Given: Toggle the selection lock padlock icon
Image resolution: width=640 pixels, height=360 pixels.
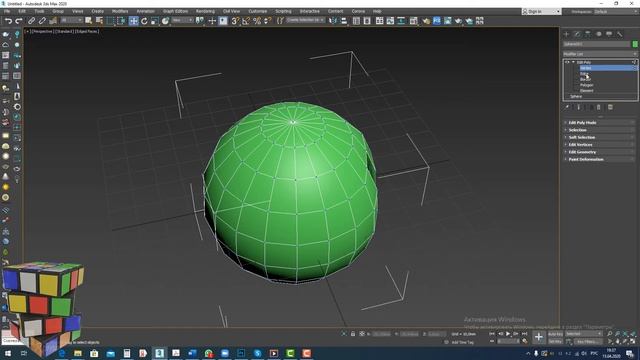Looking at the screenshot, I should (x=353, y=334).
